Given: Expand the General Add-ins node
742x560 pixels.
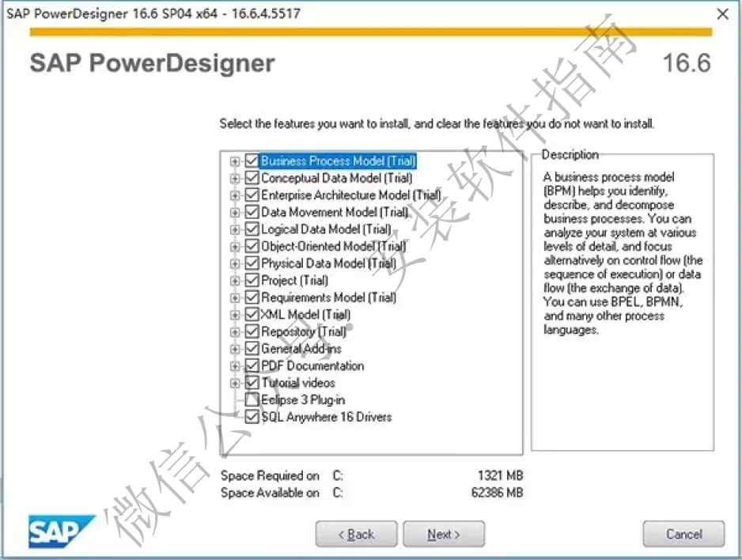Looking at the screenshot, I should coord(234,349).
